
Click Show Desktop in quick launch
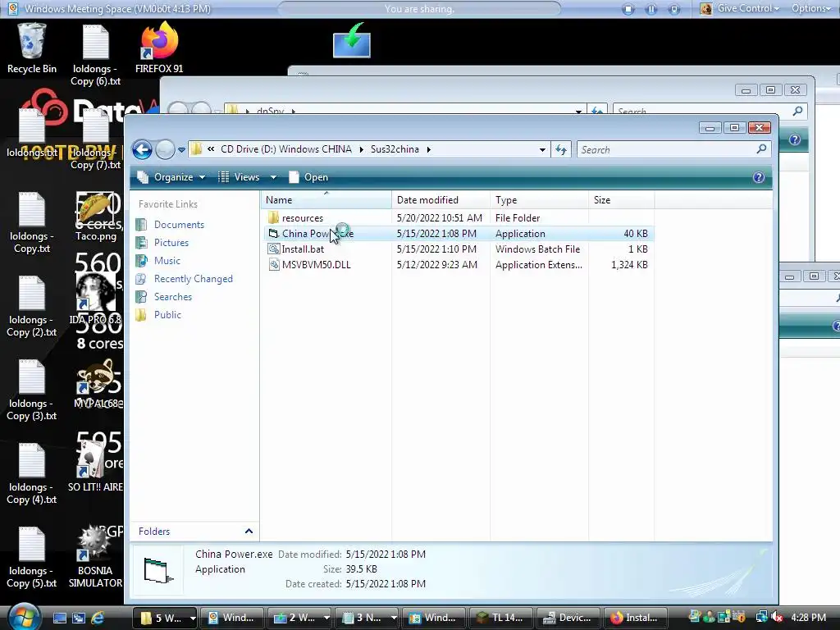click(60, 619)
